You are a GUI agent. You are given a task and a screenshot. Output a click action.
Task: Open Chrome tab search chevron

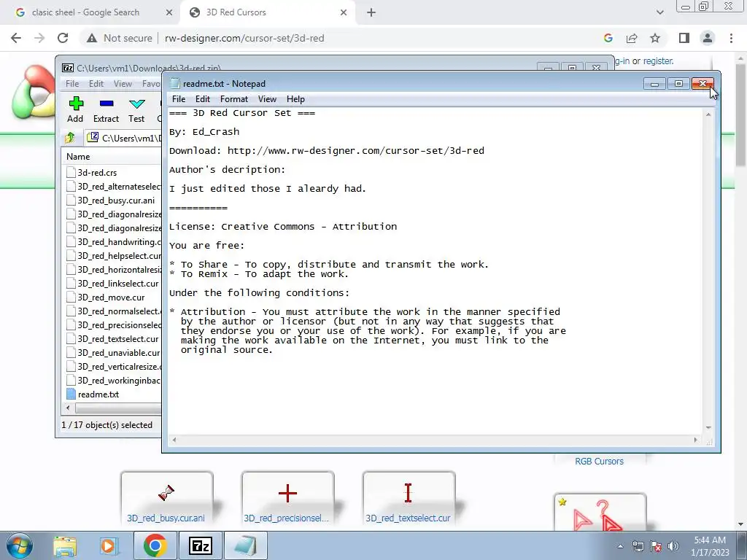(659, 12)
